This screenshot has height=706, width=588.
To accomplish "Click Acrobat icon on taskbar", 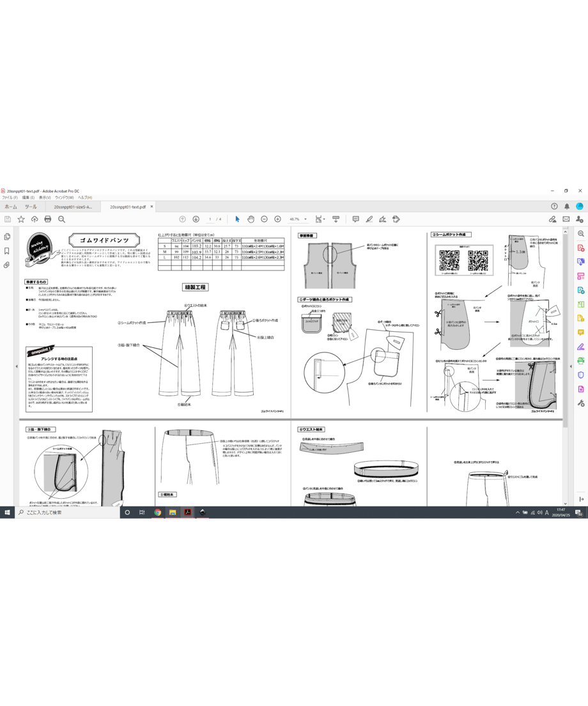I will point(188,512).
